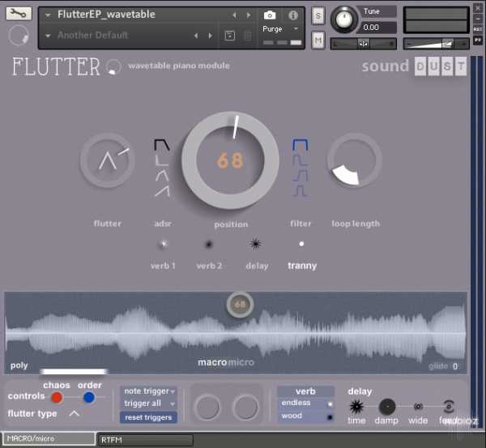Image resolution: width=486 pixels, height=448 pixels.
Task: Open the Another Default snapshot dropdown
Action: [48, 36]
